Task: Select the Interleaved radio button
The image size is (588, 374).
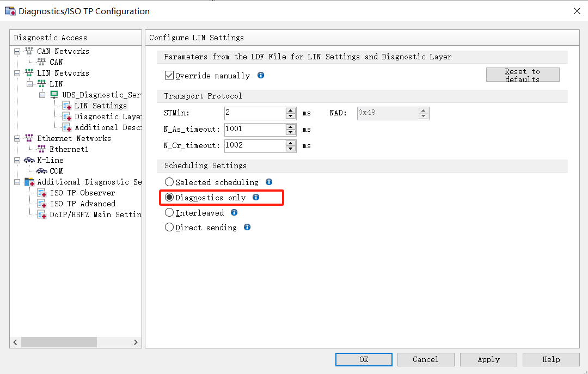Action: (169, 213)
